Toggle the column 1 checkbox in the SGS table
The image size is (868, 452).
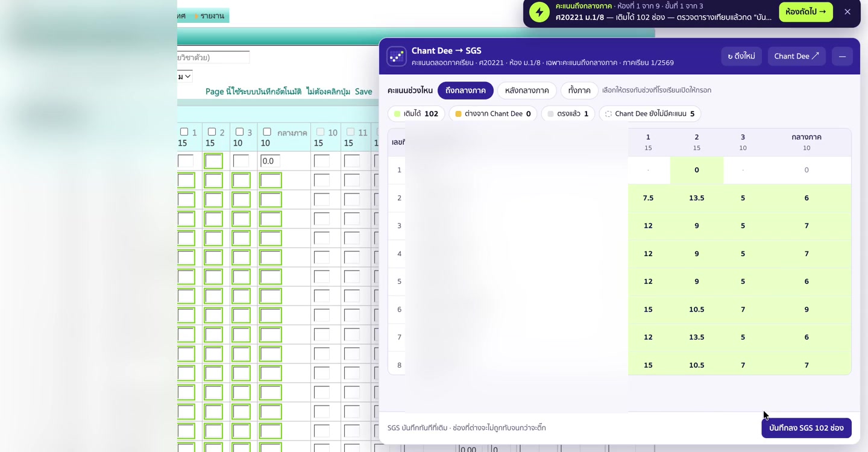pyautogui.click(x=184, y=132)
